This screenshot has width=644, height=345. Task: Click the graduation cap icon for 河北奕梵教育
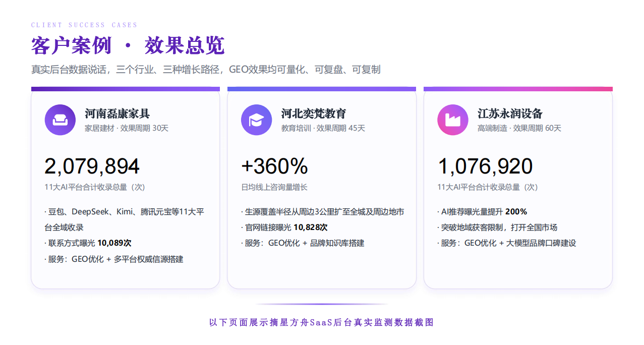pyautogui.click(x=256, y=120)
